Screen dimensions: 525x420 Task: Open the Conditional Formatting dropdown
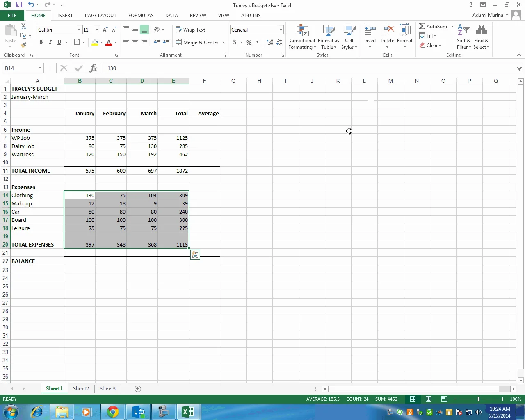(x=302, y=37)
